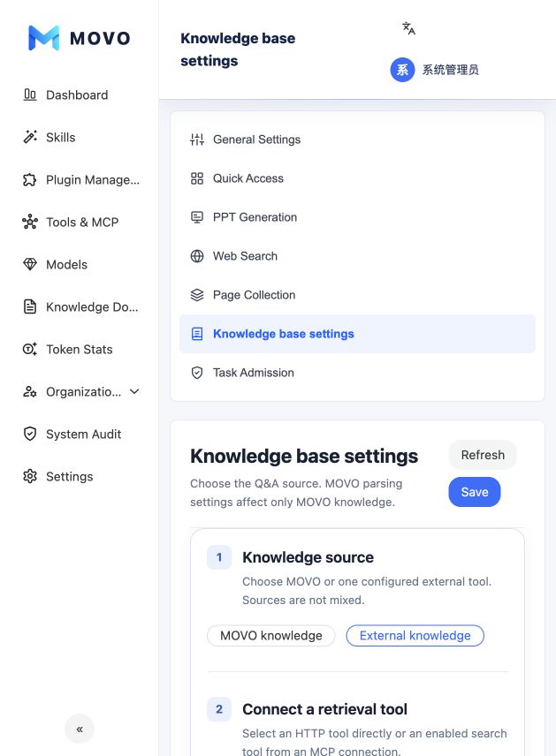
Task: Open PPT Generation settings section
Action: pyautogui.click(x=357, y=217)
